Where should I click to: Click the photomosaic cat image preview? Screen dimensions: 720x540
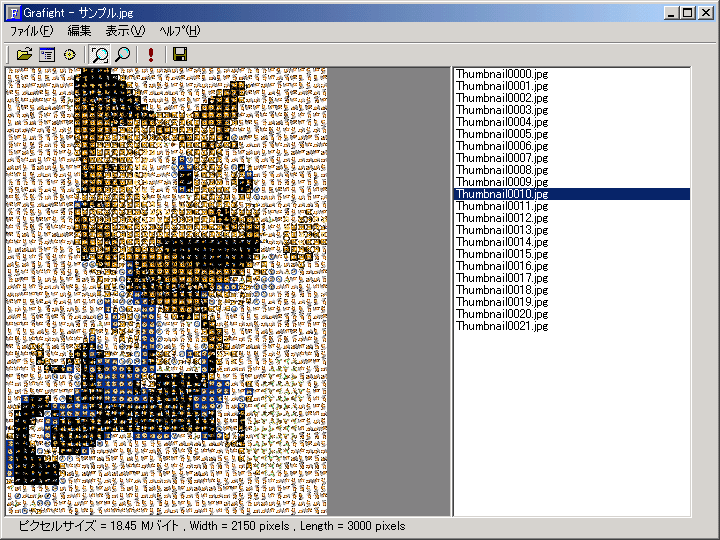tap(167, 292)
